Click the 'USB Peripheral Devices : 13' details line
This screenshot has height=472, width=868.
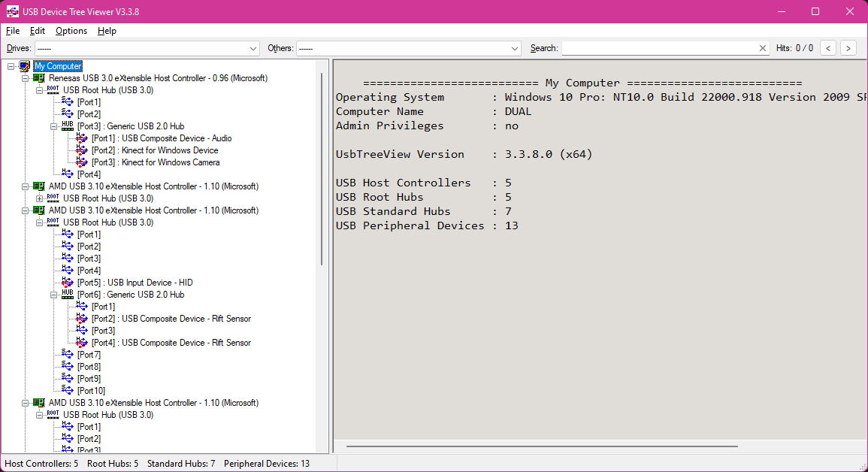tap(427, 225)
